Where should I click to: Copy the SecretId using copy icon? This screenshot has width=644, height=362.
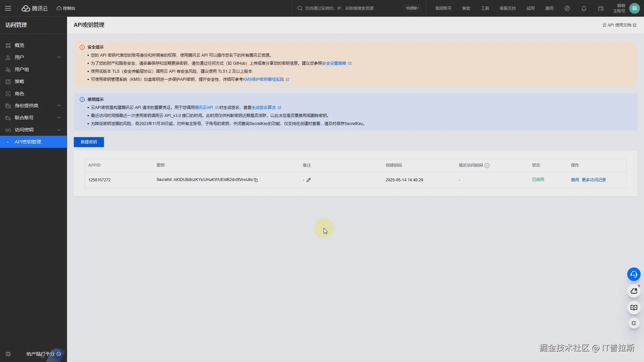[256, 180]
